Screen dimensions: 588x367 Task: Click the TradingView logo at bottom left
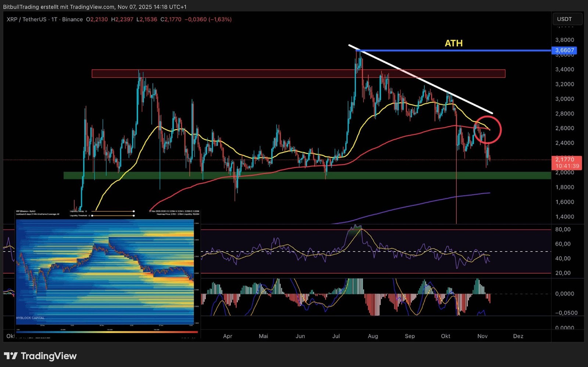pos(40,356)
